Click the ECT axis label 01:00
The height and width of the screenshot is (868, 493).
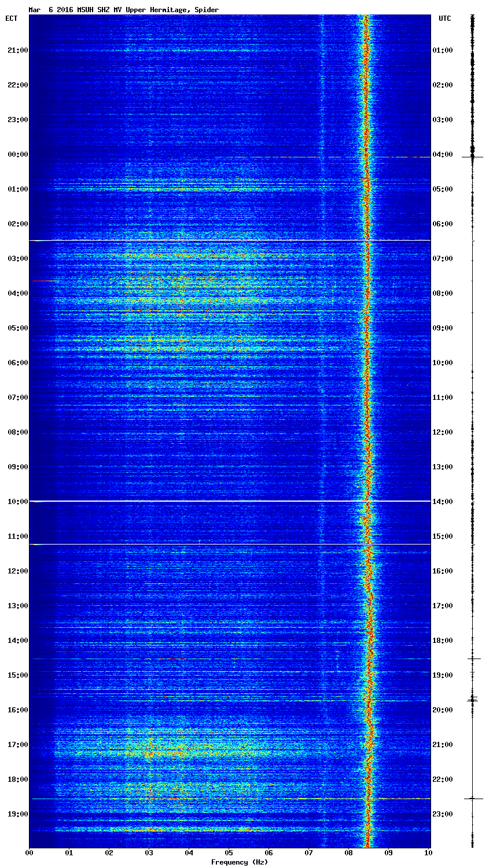click(x=17, y=189)
